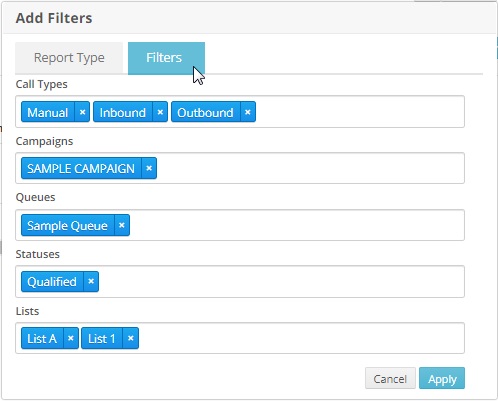Click inside the Statuses input field
This screenshot has width=498, height=401.
(x=240, y=282)
